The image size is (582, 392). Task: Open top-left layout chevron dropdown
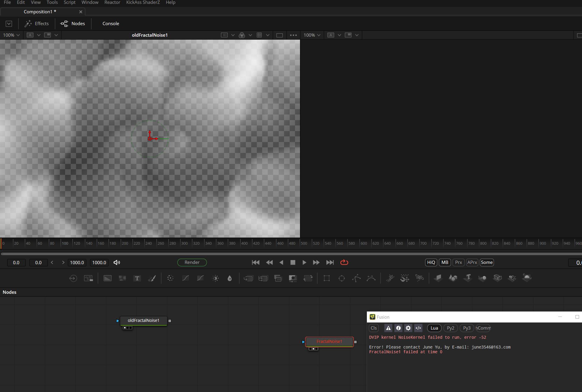(9, 24)
